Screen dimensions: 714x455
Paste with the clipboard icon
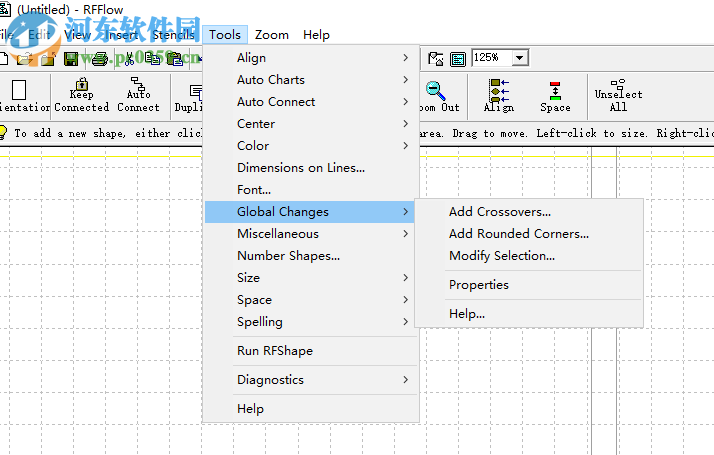coord(175,59)
